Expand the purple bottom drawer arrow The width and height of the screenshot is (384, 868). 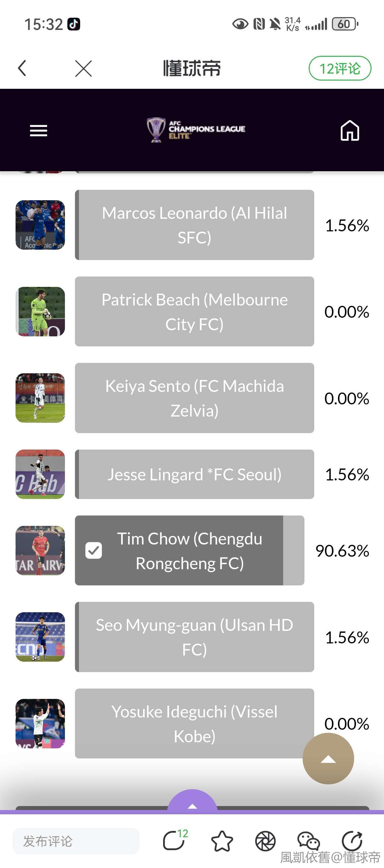[192, 804]
